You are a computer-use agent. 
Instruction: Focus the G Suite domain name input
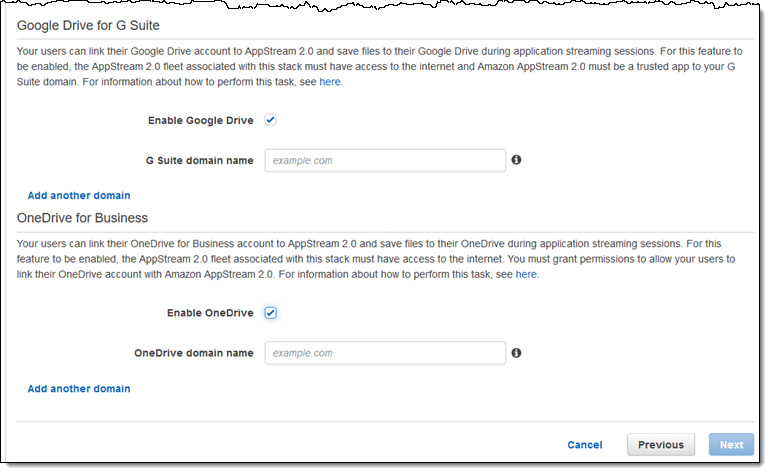(385, 160)
